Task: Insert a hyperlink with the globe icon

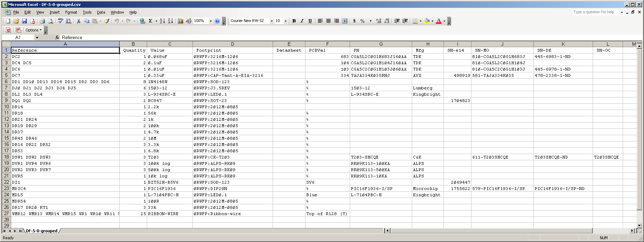Action: coord(142,21)
